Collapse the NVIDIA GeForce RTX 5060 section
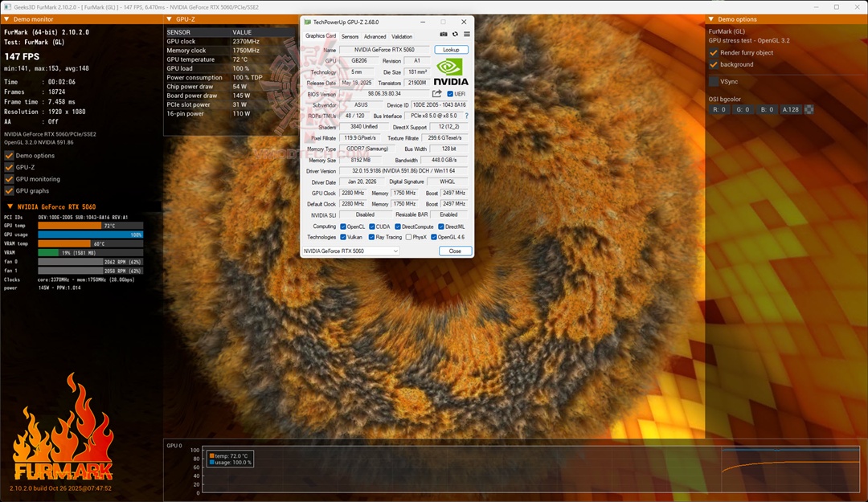Screen dimensions: 868x502 [x=10, y=206]
